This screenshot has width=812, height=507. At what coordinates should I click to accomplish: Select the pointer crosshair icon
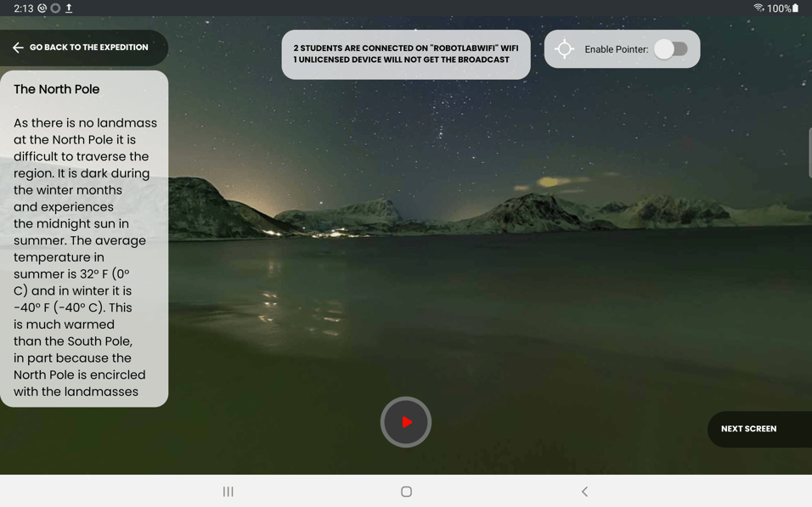click(x=564, y=49)
